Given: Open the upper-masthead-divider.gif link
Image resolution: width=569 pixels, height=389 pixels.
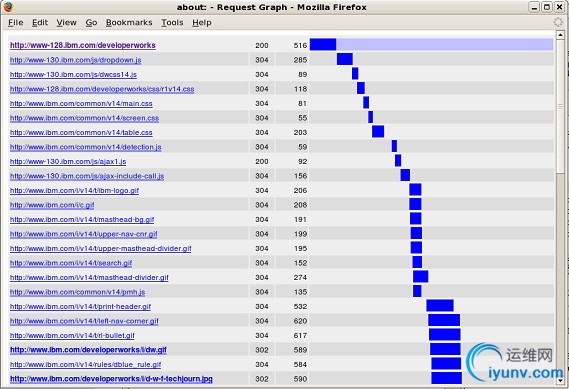Looking at the screenshot, I should (x=101, y=249).
